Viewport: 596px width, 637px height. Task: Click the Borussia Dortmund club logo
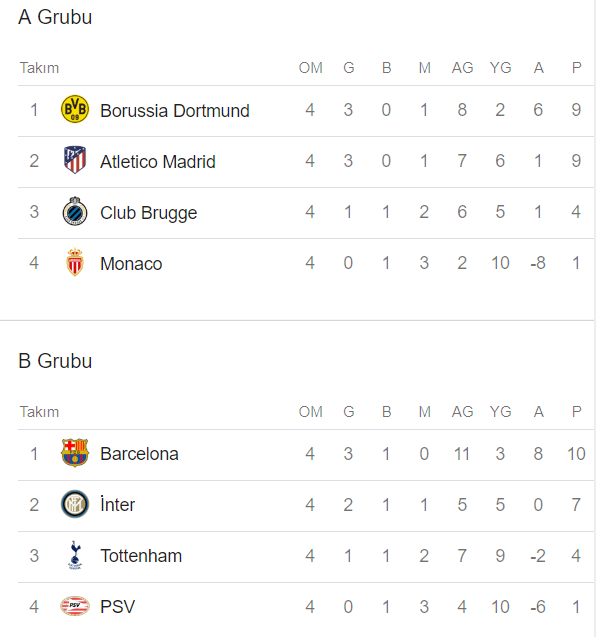(x=75, y=109)
